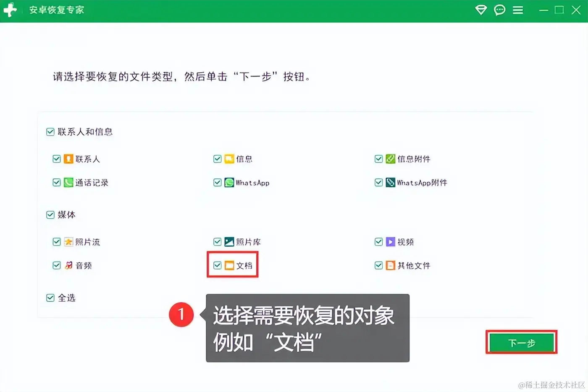The width and height of the screenshot is (588, 392).
Task: Click the 全选 label text
Action: click(66, 298)
